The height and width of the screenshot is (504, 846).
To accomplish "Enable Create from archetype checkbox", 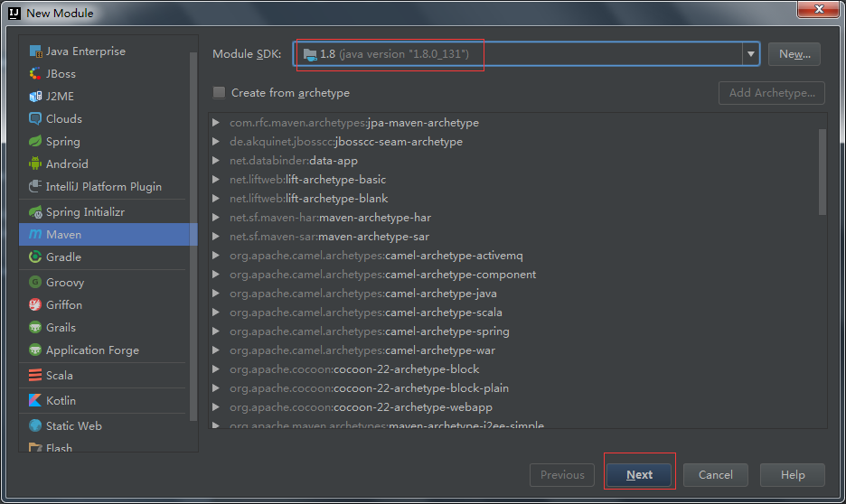I will click(219, 93).
